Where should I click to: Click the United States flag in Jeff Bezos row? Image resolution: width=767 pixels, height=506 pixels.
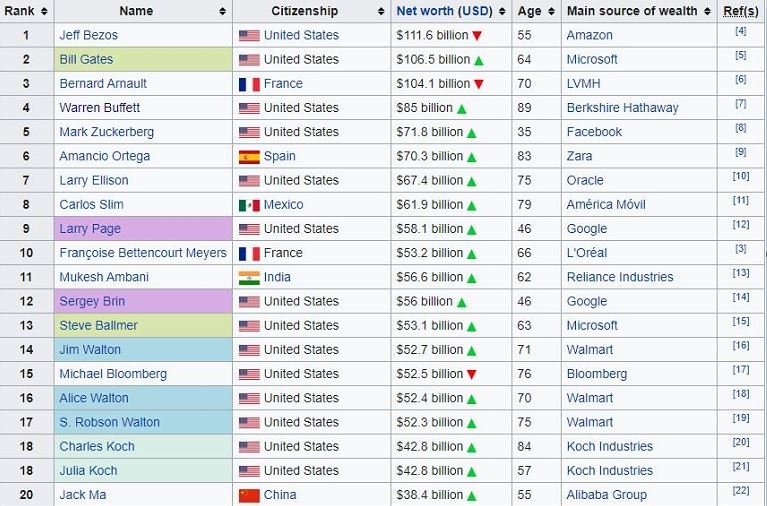click(249, 36)
